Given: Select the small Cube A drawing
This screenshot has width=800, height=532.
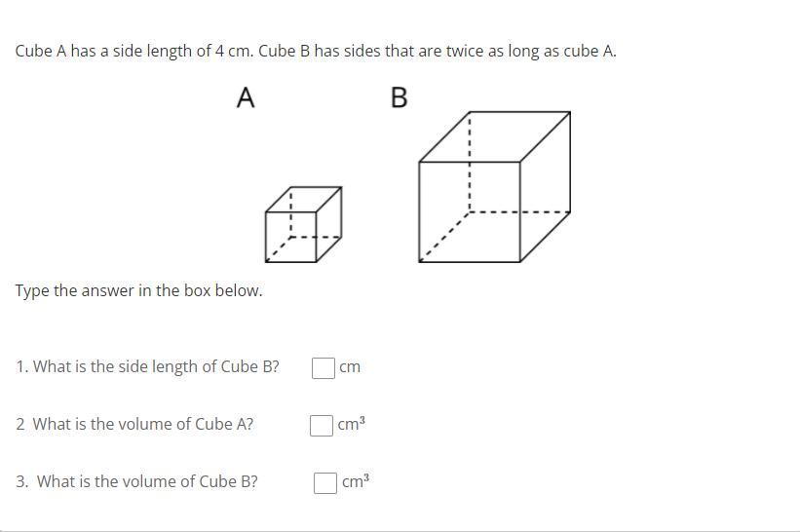Looking at the screenshot, I should (x=303, y=224).
